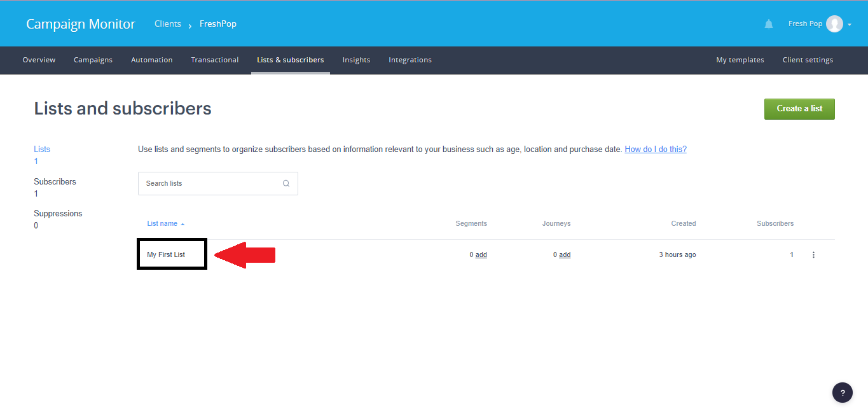Open the three-dot menu for My First List

coord(813,254)
